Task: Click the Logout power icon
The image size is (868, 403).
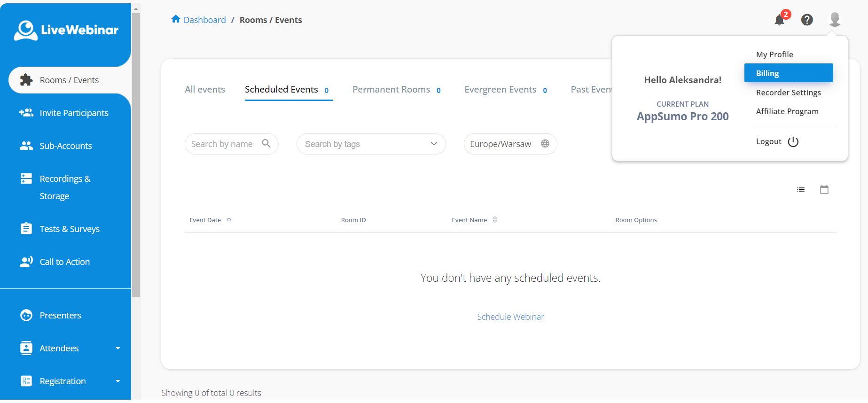Action: tap(793, 142)
